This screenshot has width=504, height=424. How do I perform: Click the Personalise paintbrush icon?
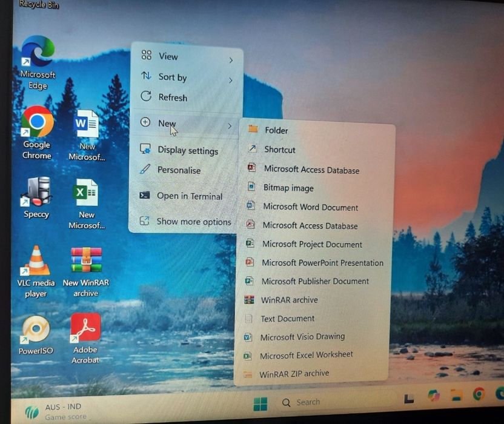[145, 169]
